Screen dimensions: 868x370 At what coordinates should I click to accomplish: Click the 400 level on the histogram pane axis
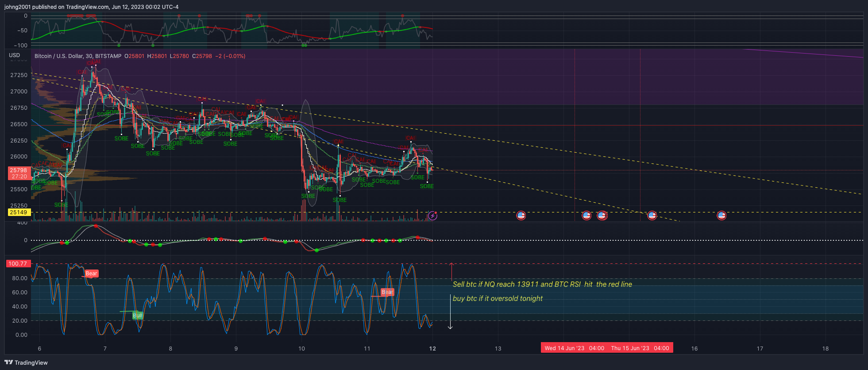[x=22, y=223]
